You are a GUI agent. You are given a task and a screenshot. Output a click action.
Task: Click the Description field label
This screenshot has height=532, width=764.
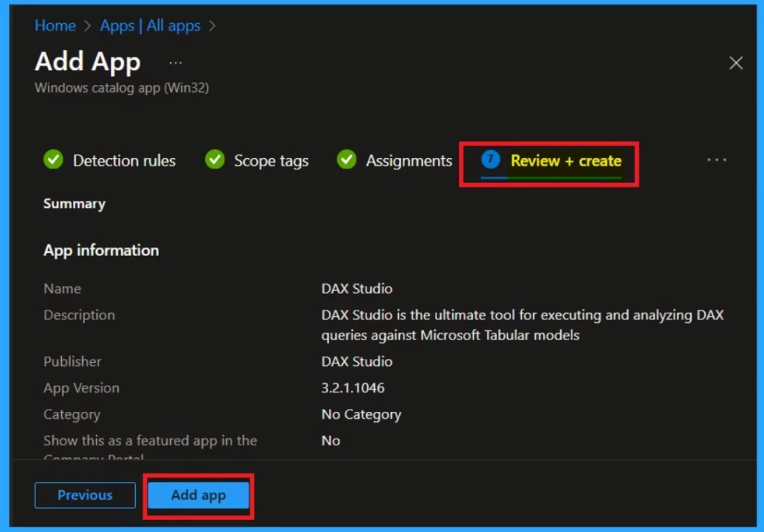(x=79, y=315)
